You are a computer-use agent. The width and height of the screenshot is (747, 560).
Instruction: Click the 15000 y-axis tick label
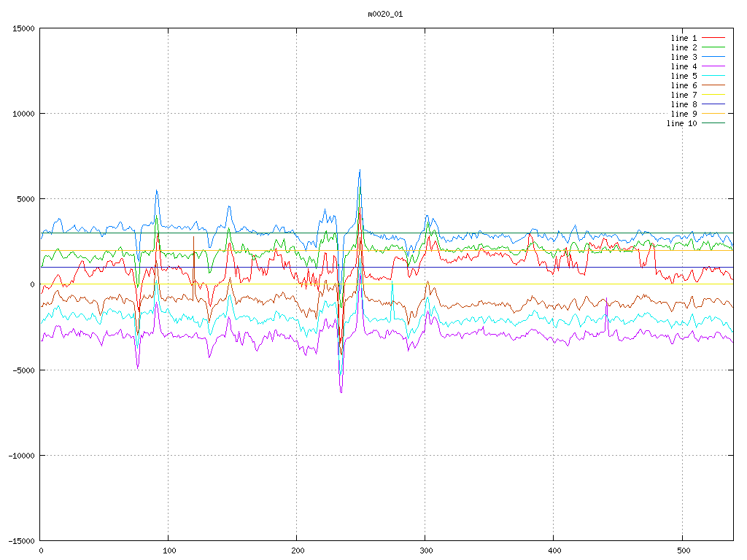23,28
